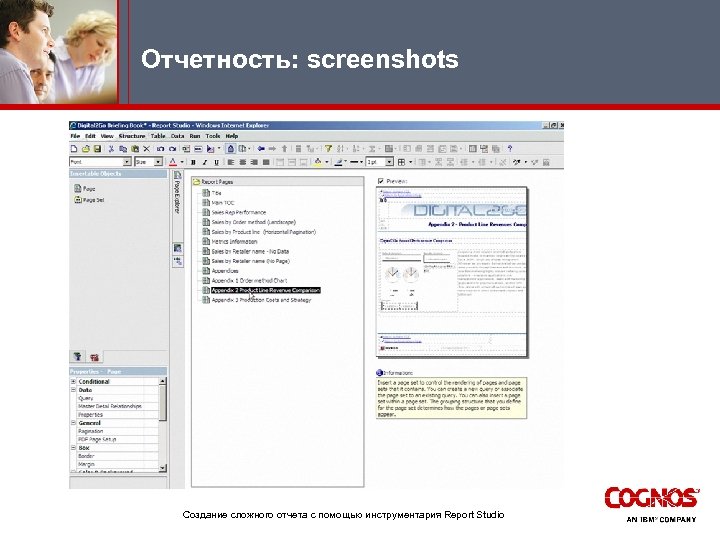Collapse the General properties group
Viewport: 720px width, 540px height.
tap(73, 423)
